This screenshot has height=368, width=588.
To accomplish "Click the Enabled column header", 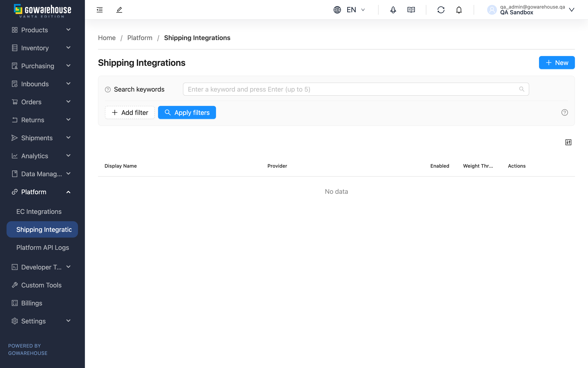I will pyautogui.click(x=440, y=166).
